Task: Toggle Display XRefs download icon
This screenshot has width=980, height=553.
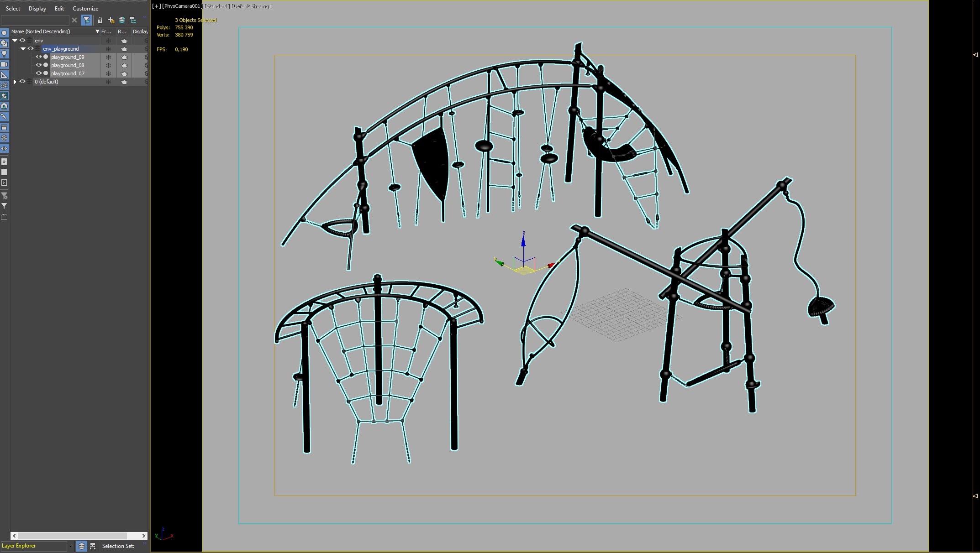Action: [x=4, y=106]
